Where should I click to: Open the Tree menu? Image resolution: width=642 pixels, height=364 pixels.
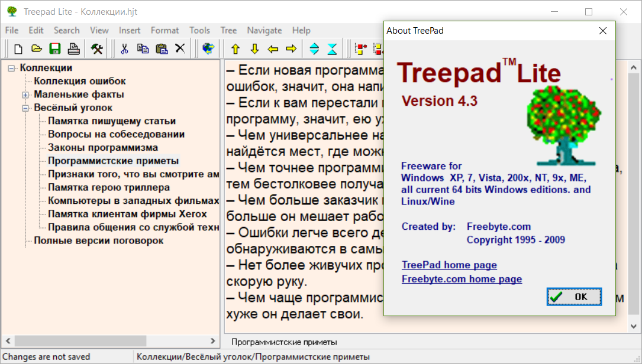pos(228,30)
